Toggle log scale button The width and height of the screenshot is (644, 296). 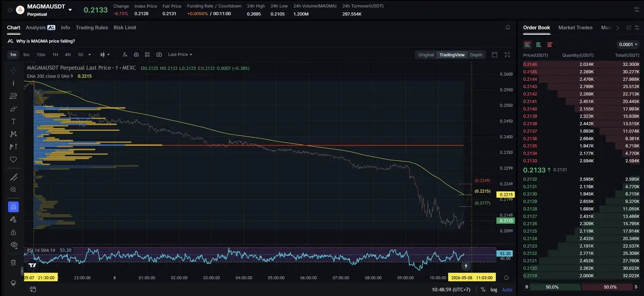tap(494, 290)
